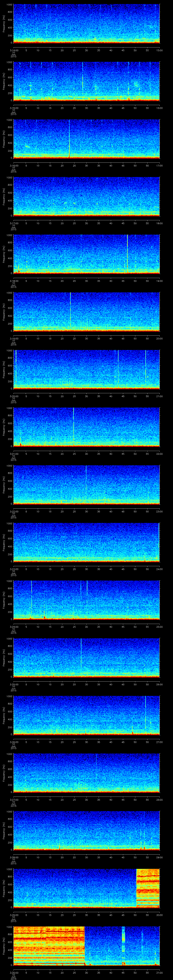This screenshot has width=173, height=980.
Task: Click the 31:00 end time label
Action: [159, 972]
